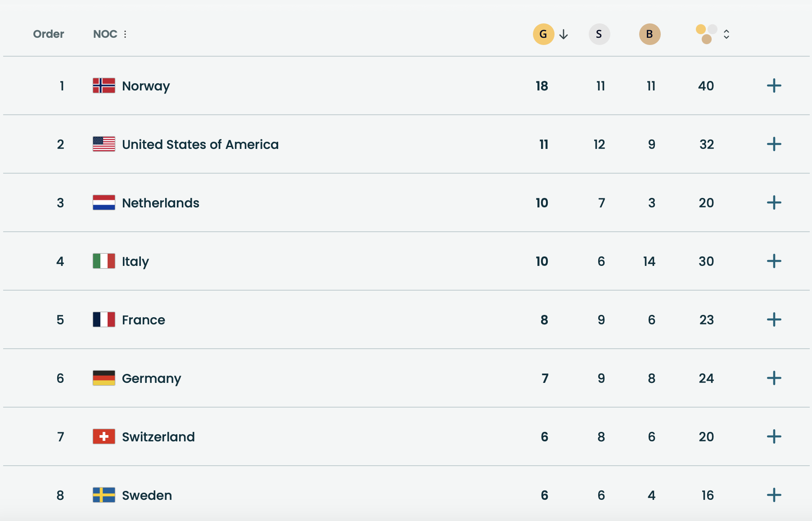Sort by gold medal column icon
Screen dimensions: 812x521
click(x=543, y=34)
